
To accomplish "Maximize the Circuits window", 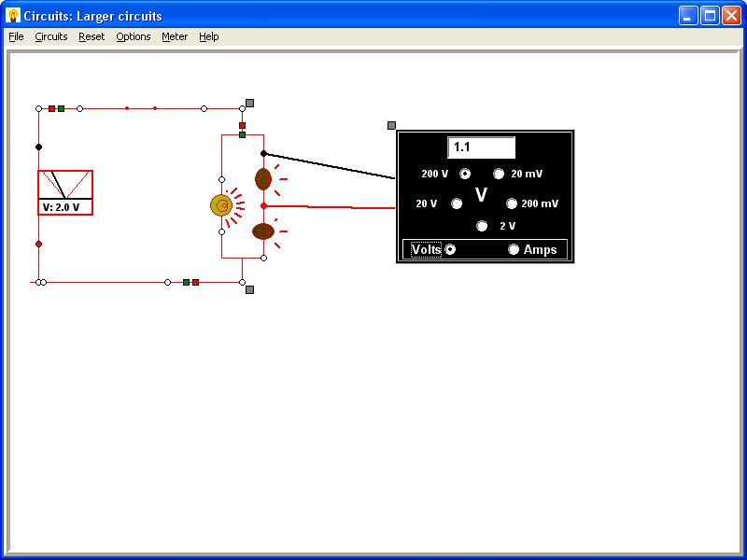I will (710, 16).
